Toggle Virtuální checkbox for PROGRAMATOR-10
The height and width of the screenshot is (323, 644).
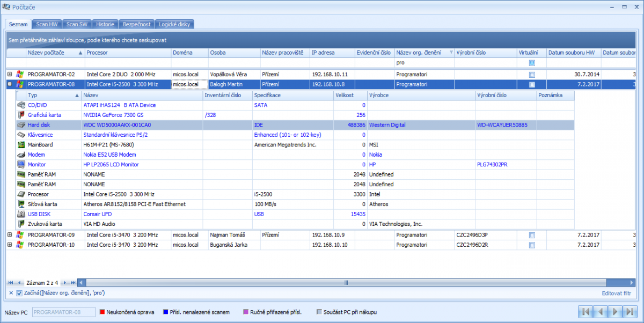click(531, 245)
